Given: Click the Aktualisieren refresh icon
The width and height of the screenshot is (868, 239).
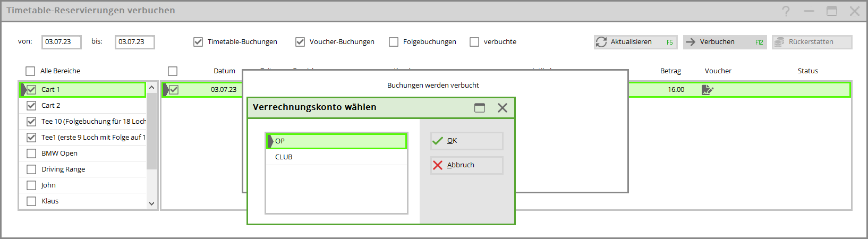Looking at the screenshot, I should [601, 42].
